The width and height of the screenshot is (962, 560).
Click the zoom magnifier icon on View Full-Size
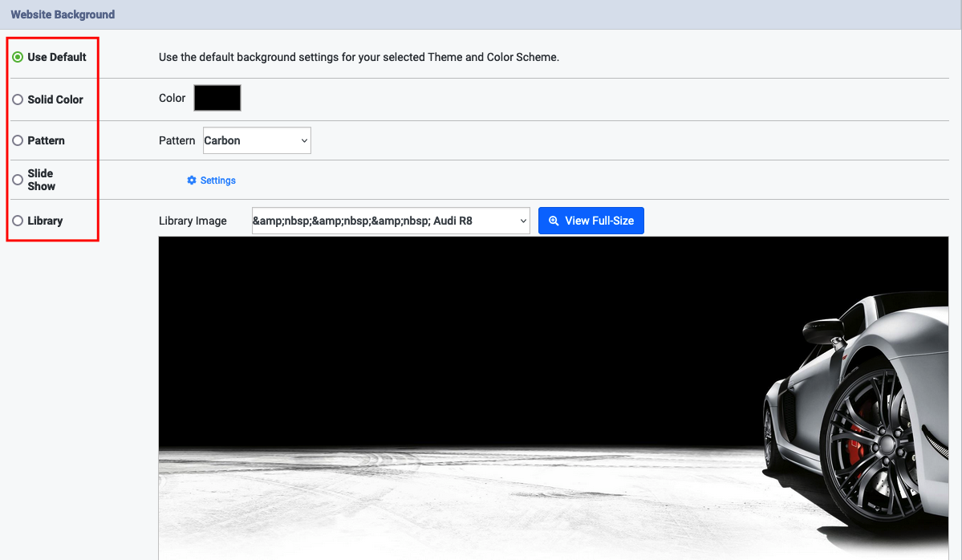553,220
